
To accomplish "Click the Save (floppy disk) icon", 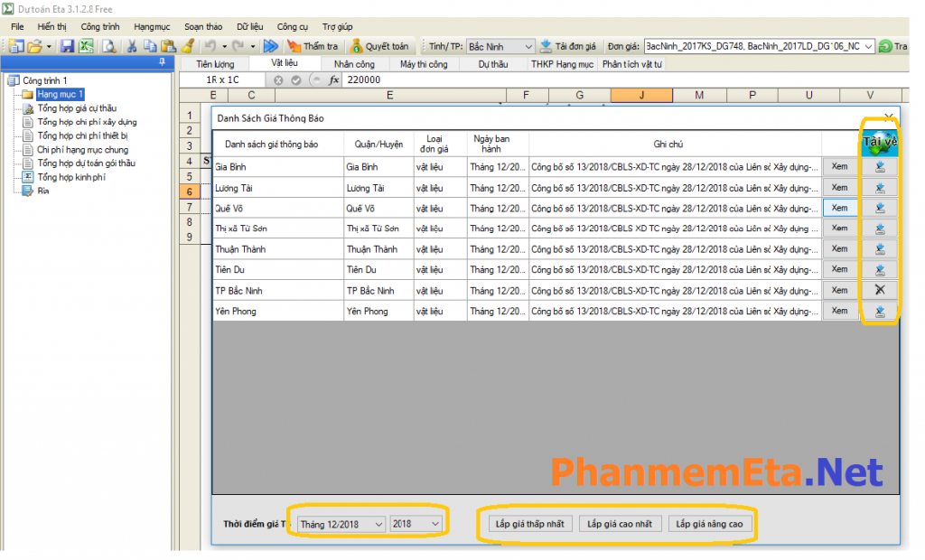I will click(x=68, y=46).
